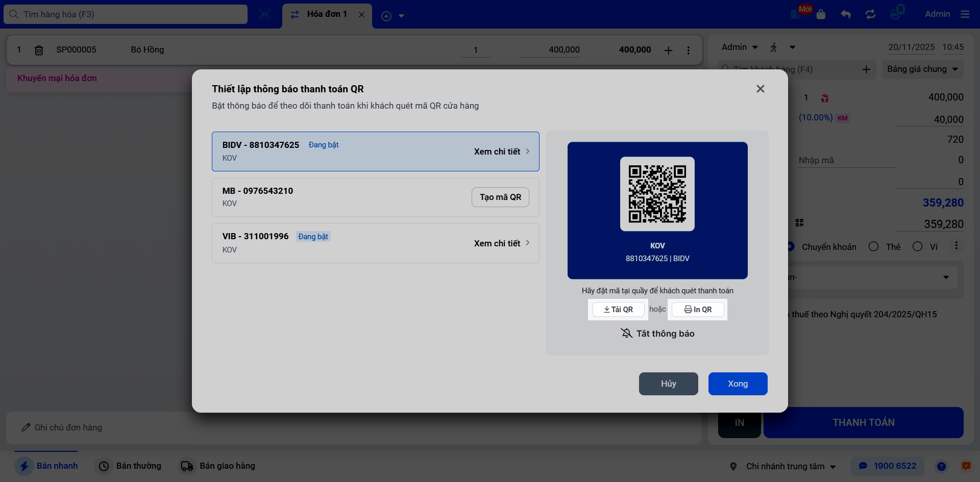
Task: Download the QR with Tải QR
Action: pos(618,310)
